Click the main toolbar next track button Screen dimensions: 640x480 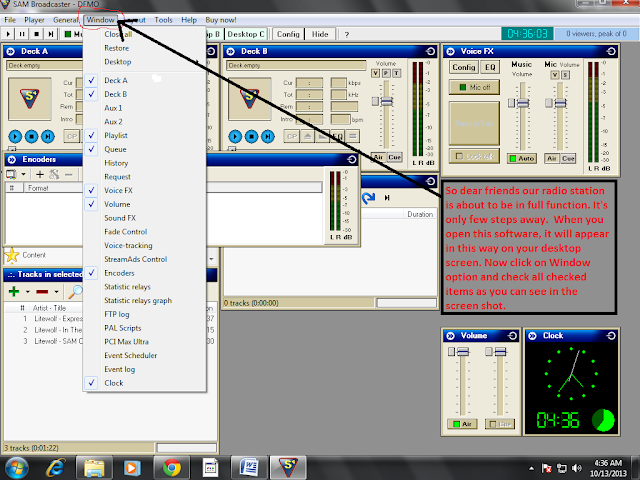coord(51,34)
